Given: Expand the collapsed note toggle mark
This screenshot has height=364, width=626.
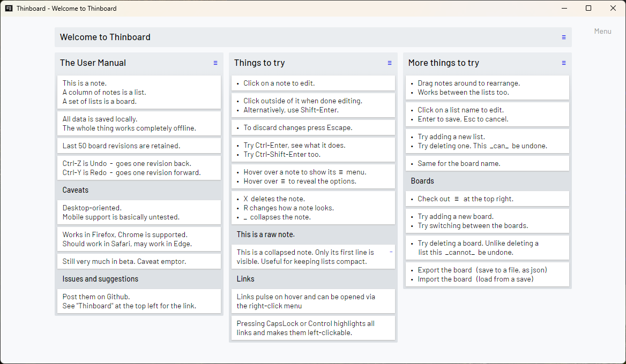Looking at the screenshot, I should [391, 252].
